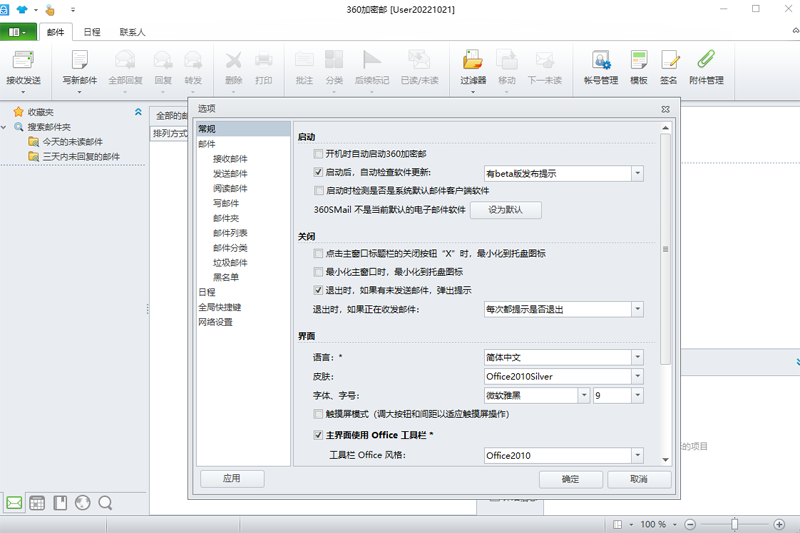The width and height of the screenshot is (800, 533).
Task: Open the 每次都提示是否退出 dropdown
Action: (637, 309)
